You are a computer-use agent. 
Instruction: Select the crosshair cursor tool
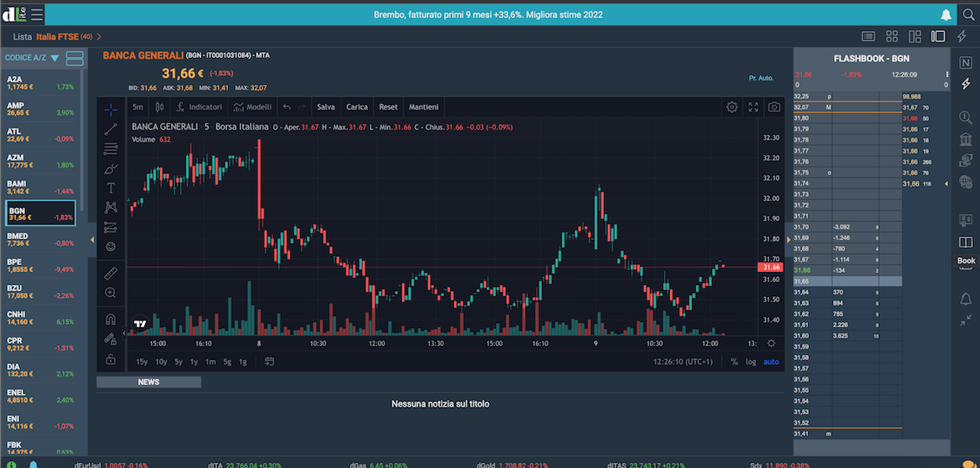point(111,110)
